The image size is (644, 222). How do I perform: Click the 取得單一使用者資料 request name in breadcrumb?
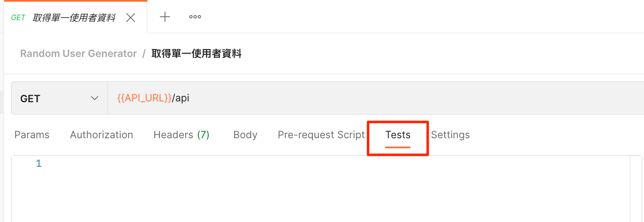point(196,54)
